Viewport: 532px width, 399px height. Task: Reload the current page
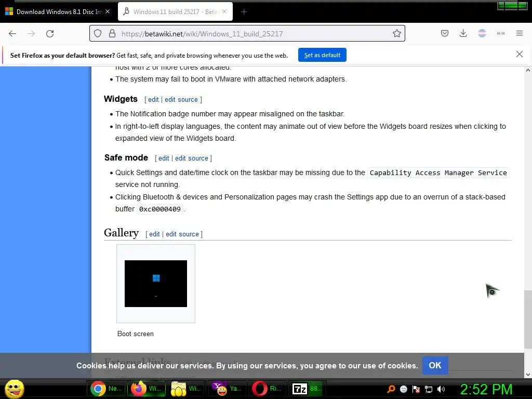(x=50, y=34)
